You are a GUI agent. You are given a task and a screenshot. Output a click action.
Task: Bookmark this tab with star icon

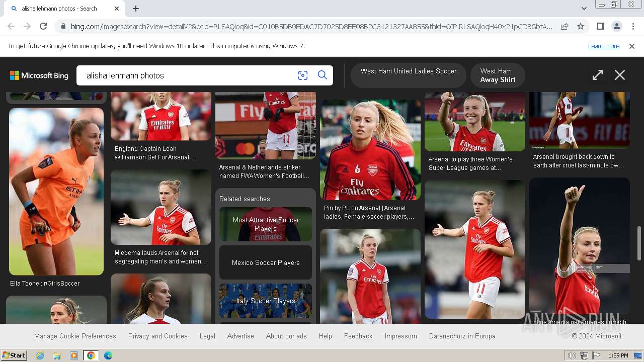(x=581, y=26)
